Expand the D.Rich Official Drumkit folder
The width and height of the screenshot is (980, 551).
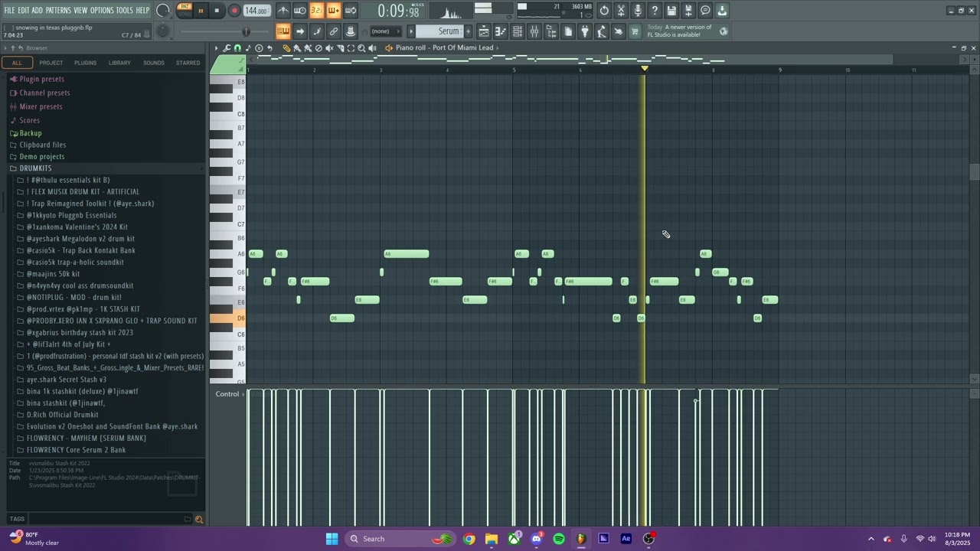[x=62, y=415]
